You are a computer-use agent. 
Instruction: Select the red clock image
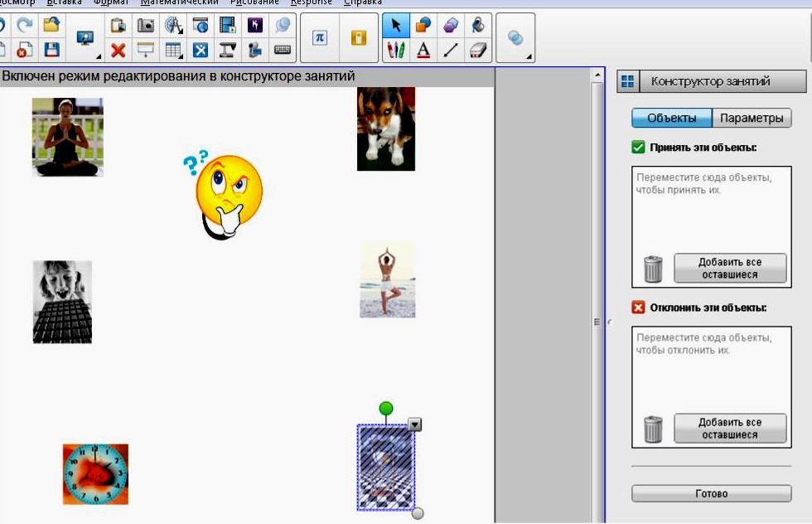click(x=95, y=473)
